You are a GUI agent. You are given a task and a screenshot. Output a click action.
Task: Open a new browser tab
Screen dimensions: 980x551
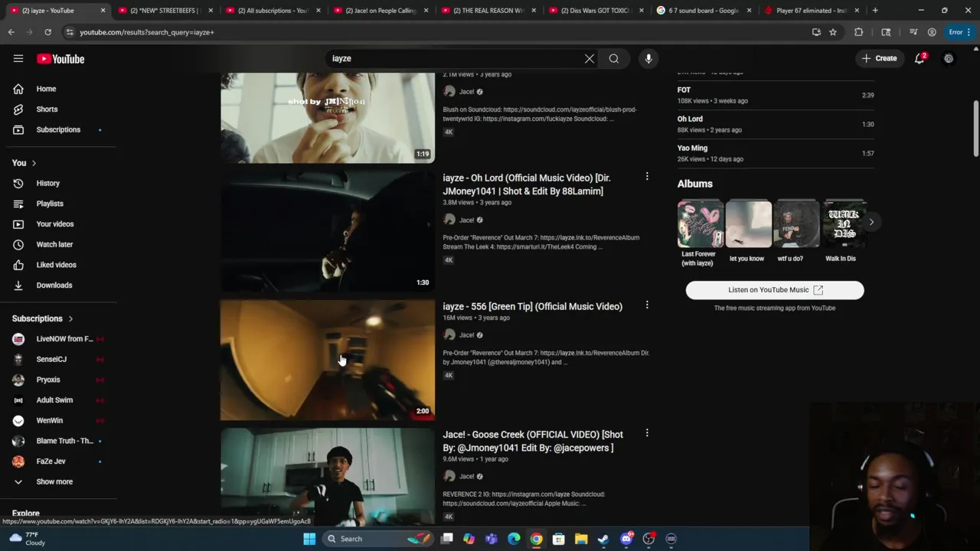click(x=875, y=11)
